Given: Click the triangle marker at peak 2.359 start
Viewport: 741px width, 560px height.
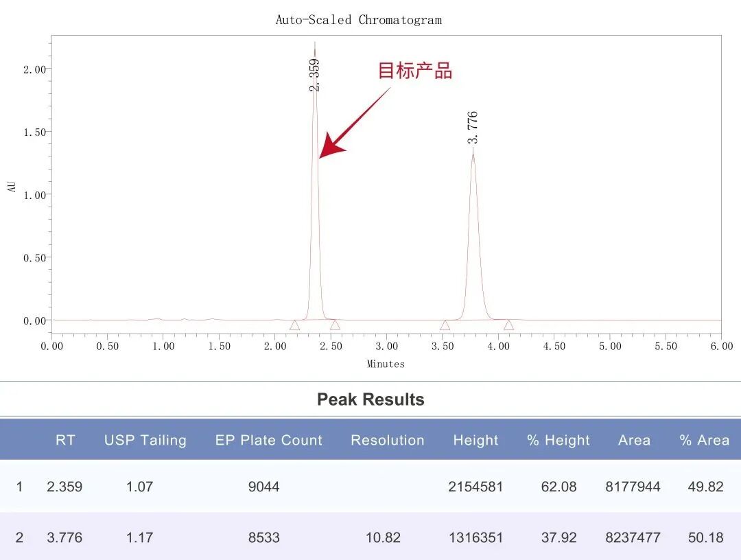Looking at the screenshot, I should coord(294,325).
